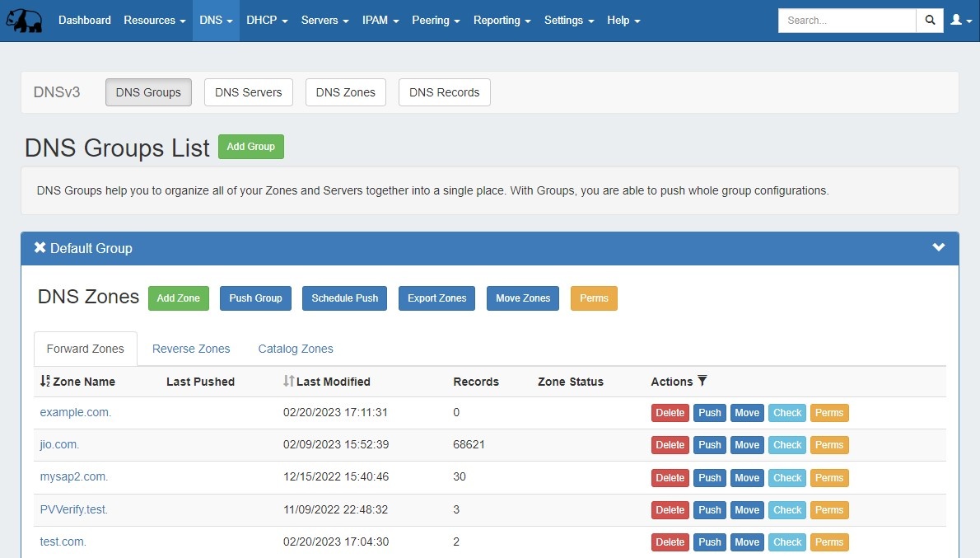Screen dimensions: 980x558
Task: Move the jio.com. zone
Action: click(747, 445)
